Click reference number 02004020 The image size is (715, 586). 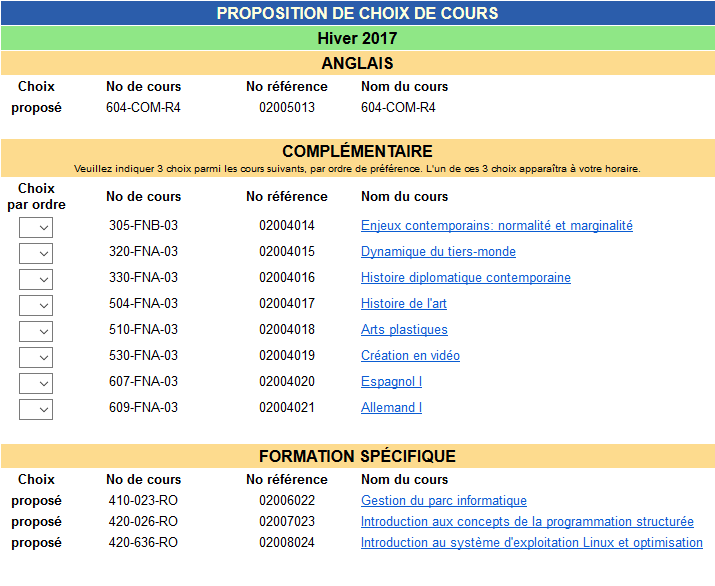tap(287, 382)
